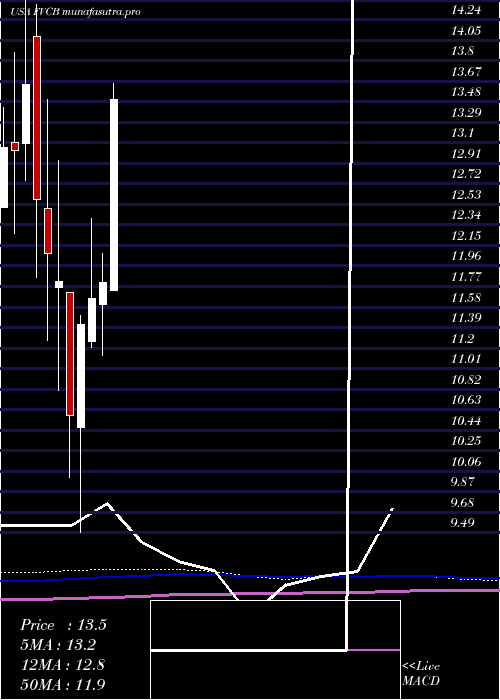
Task: Click the 13.67 price axis label
Action: pos(466,71)
